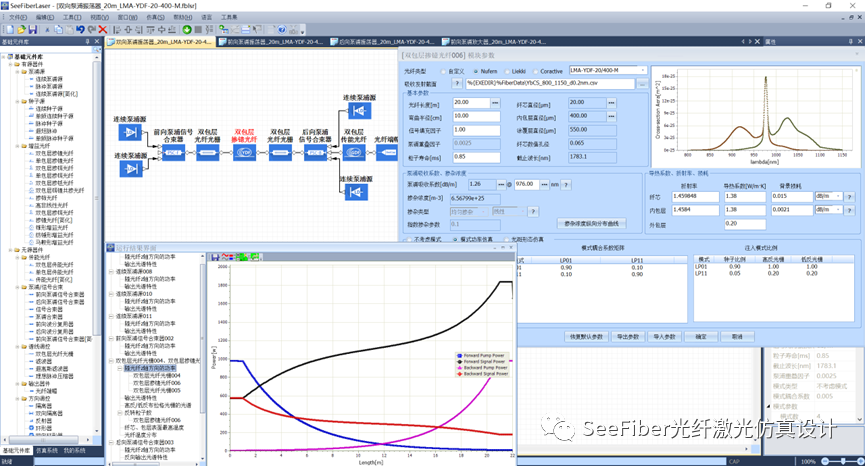The image size is (865, 466).
Task: Click the Backward Signal Power legend entry
Action: (482, 374)
